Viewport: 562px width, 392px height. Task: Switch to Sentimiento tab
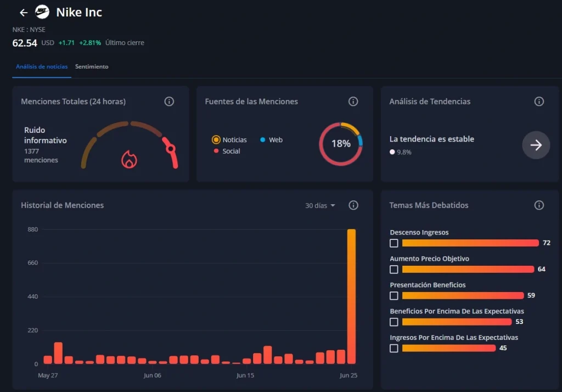(92, 67)
